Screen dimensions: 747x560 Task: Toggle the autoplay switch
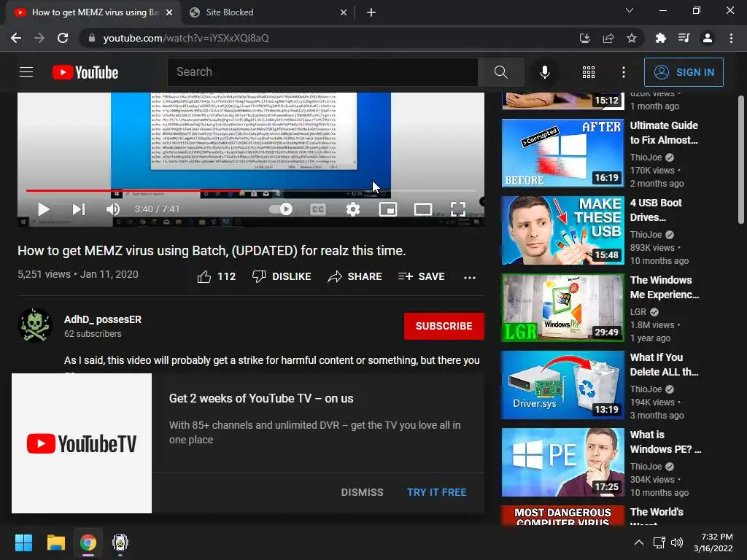281,209
